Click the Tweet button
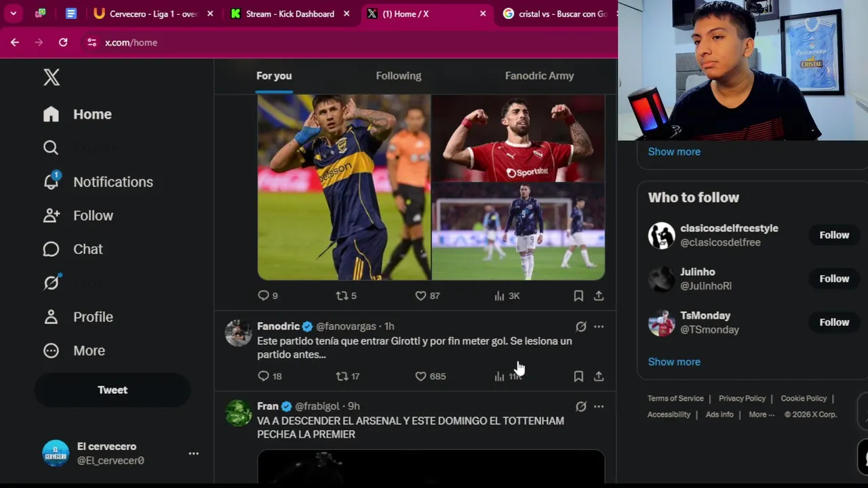Screen dimensions: 868x488 coord(113,390)
